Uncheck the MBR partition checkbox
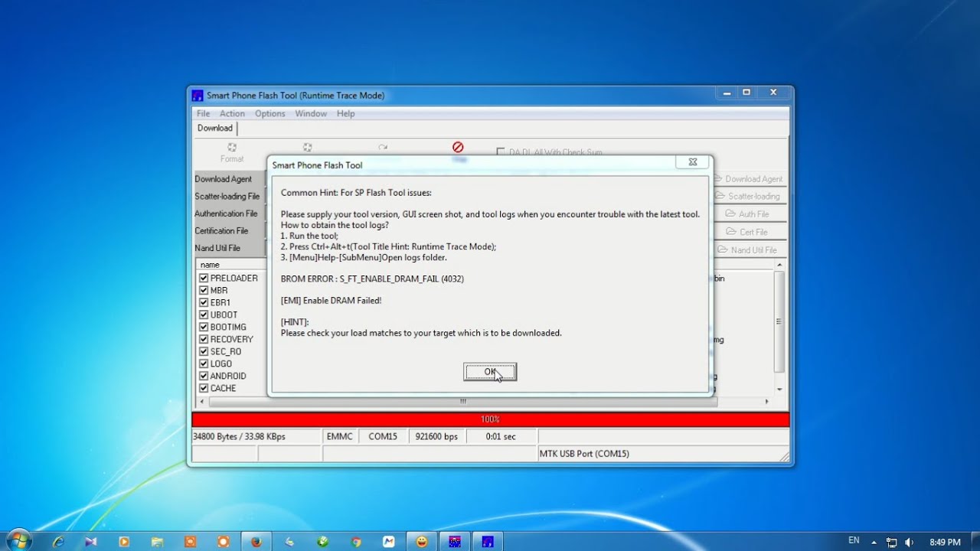 coord(204,290)
